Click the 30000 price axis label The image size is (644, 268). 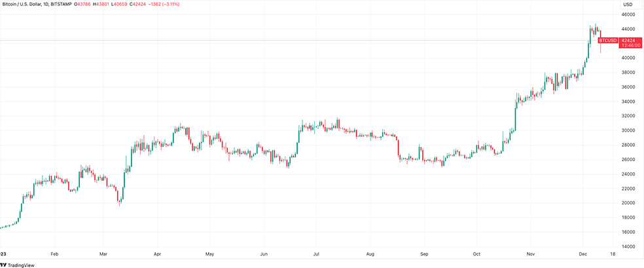pyautogui.click(x=628, y=130)
